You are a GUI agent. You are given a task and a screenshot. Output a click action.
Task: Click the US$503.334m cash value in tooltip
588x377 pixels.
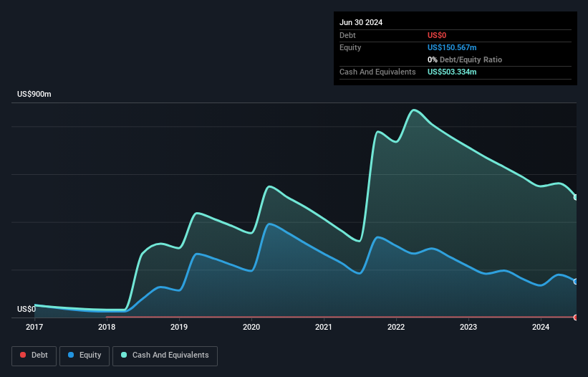coord(452,72)
